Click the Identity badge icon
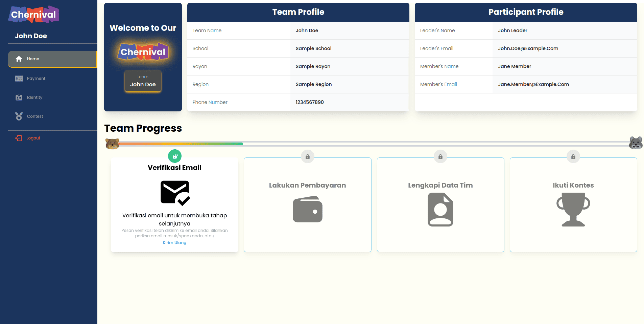This screenshot has height=324, width=644. tap(19, 98)
